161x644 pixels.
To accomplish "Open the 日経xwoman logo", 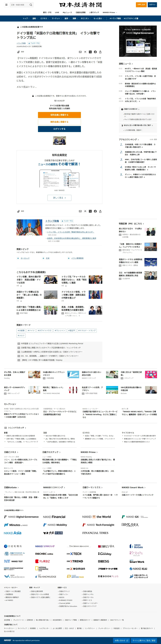I will [x=76, y=569].
